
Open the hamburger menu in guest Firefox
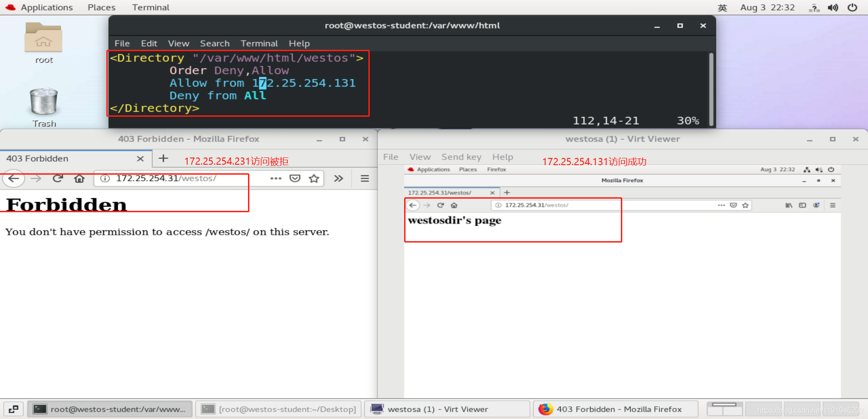click(x=833, y=205)
